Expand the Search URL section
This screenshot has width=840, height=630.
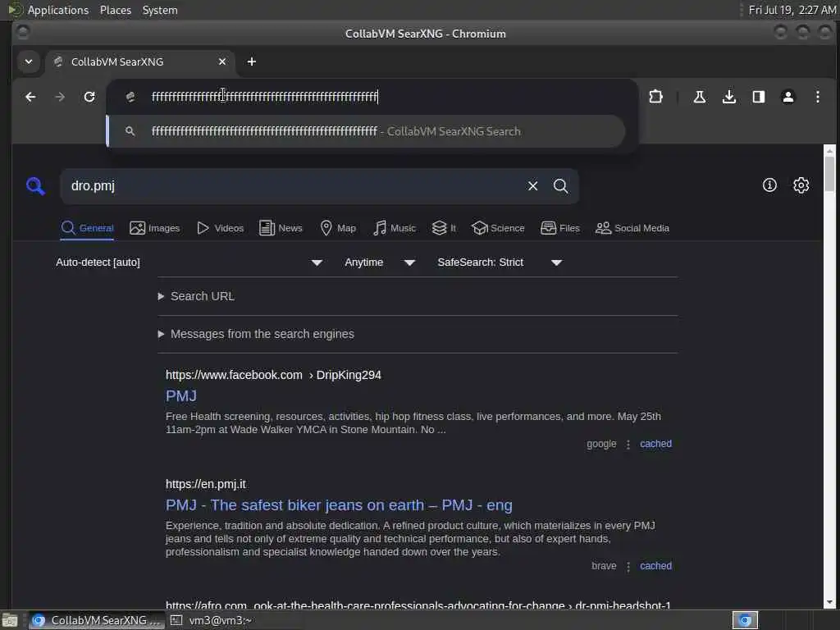coord(197,296)
